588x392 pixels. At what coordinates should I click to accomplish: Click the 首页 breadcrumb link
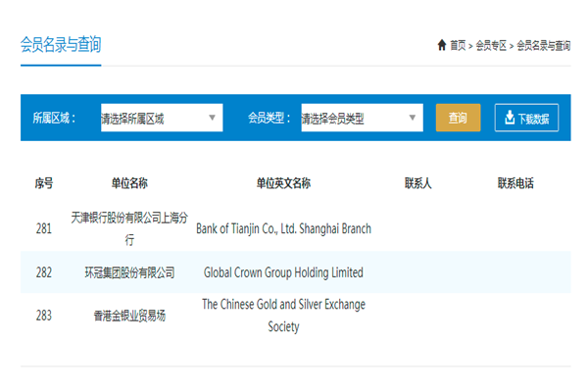[x=458, y=46]
